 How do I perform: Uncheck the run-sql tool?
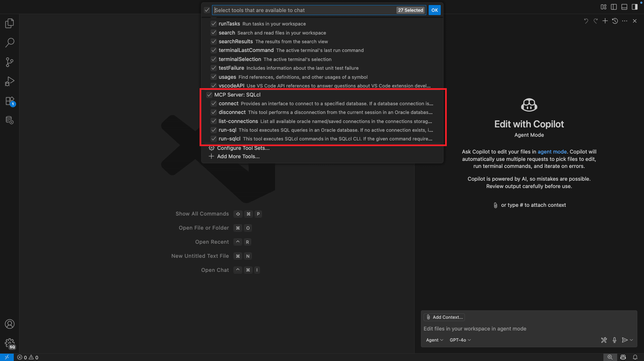pyautogui.click(x=214, y=130)
